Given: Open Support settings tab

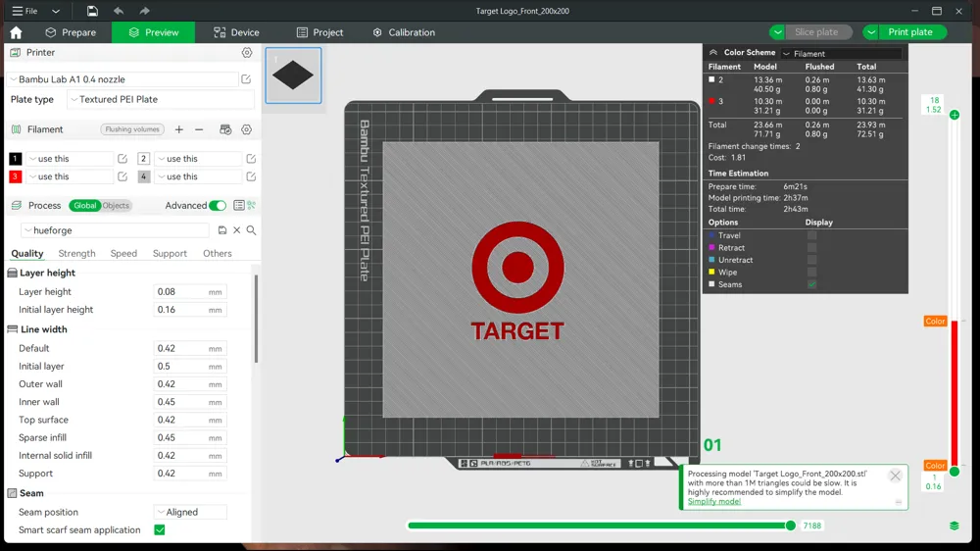Looking at the screenshot, I should pos(170,253).
